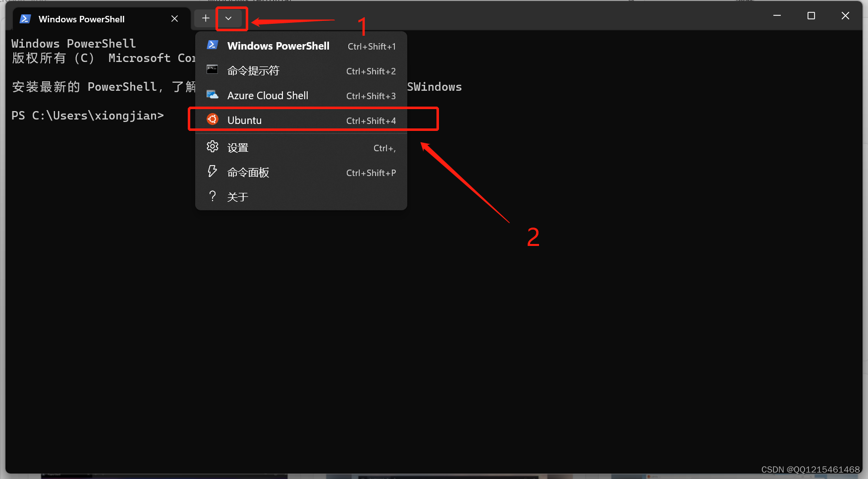Open the new tab dropdown chevron
868x479 pixels.
coord(228,19)
